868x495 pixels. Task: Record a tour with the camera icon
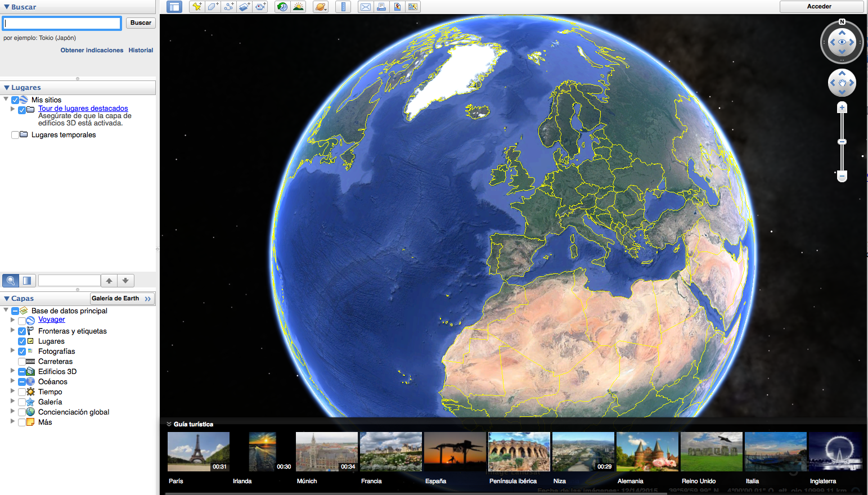pyautogui.click(x=260, y=7)
